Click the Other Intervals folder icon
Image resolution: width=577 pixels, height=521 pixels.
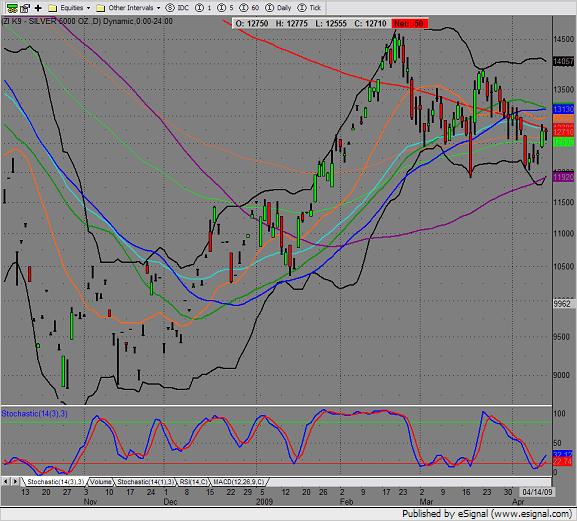point(100,8)
